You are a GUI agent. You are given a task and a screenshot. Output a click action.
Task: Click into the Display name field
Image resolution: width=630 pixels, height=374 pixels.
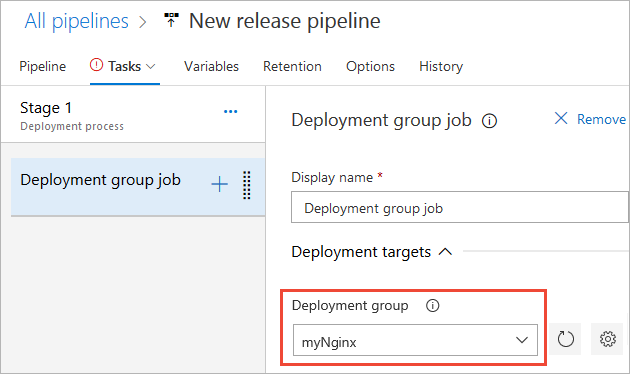(460, 207)
